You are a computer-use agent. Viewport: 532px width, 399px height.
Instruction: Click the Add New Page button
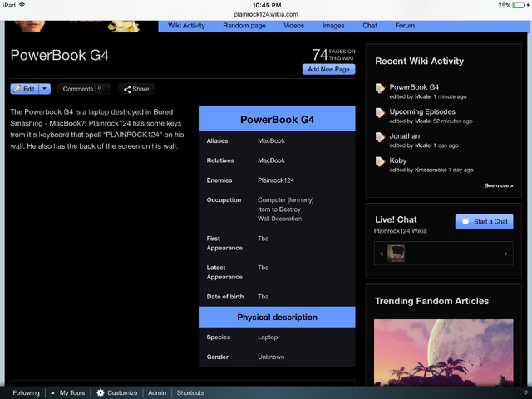(328, 69)
